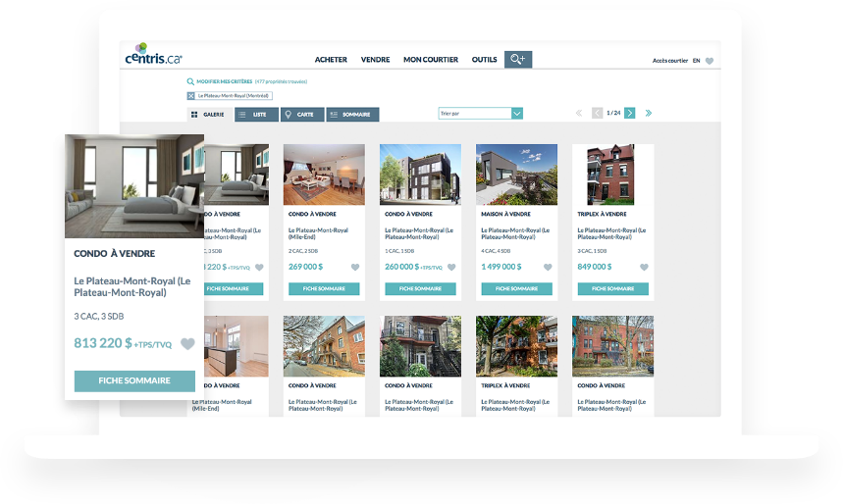843x504 pixels.
Task: Go to previous results page arrow
Action: click(598, 114)
